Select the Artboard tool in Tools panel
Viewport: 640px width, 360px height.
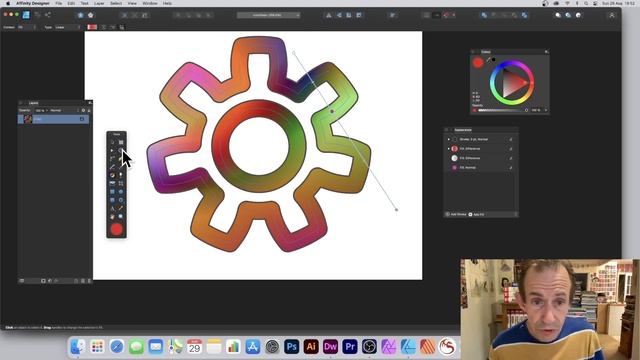(x=121, y=142)
